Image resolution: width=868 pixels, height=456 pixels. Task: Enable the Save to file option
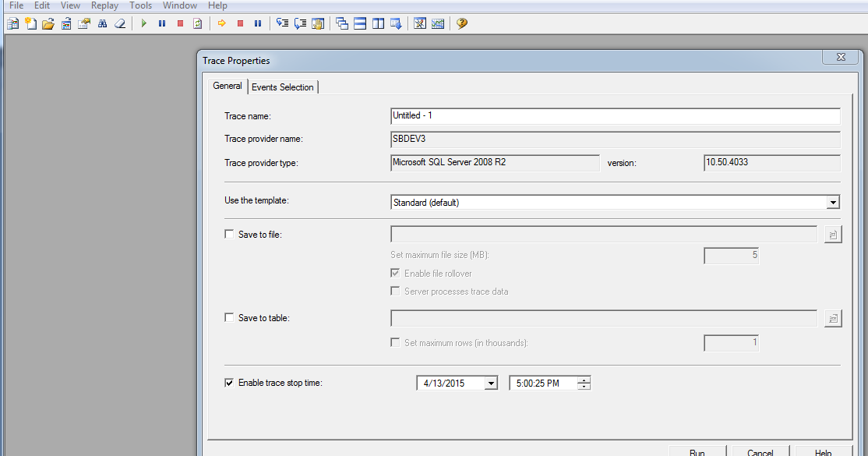[229, 233]
